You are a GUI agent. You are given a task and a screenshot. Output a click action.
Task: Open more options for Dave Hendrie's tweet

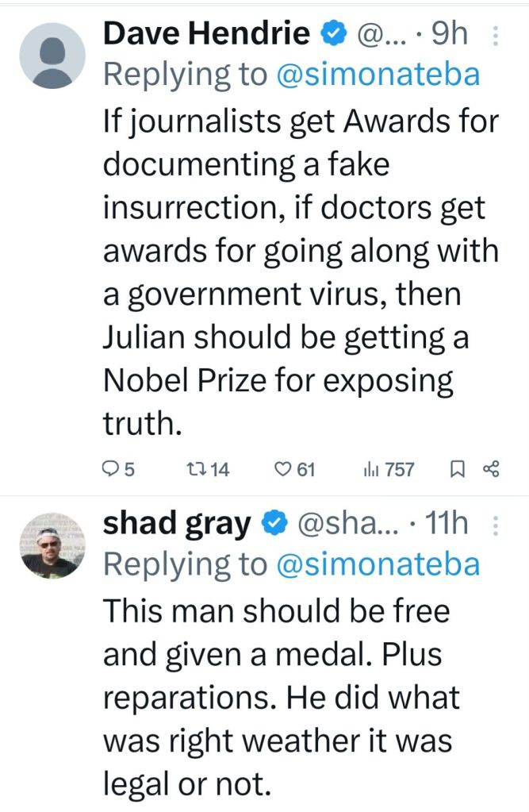coord(496,36)
